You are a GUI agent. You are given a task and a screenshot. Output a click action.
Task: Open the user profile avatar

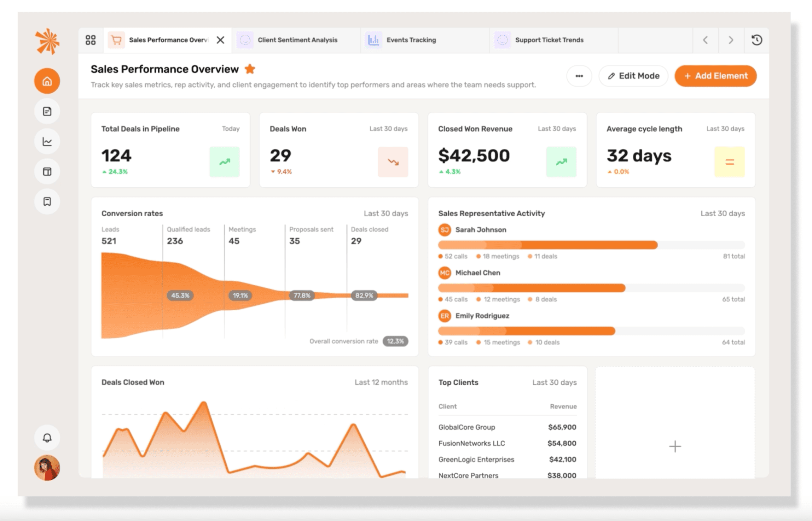(47, 468)
